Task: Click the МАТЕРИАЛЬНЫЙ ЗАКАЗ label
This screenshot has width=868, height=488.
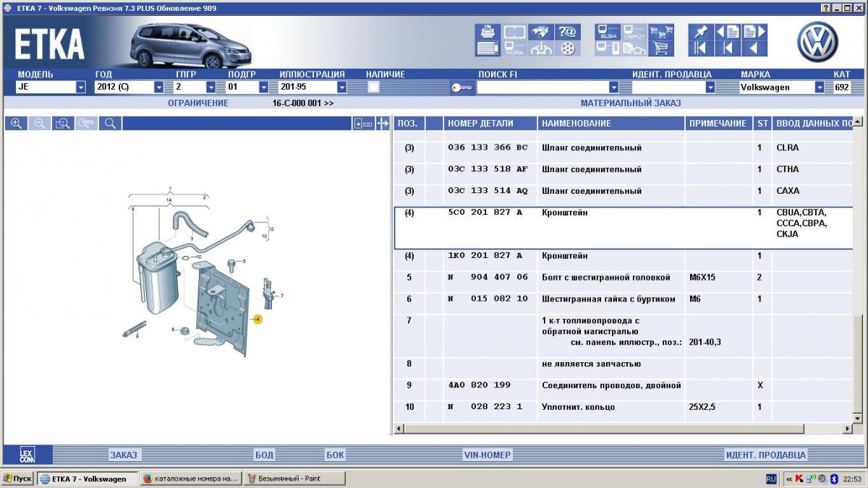Action: pos(631,103)
